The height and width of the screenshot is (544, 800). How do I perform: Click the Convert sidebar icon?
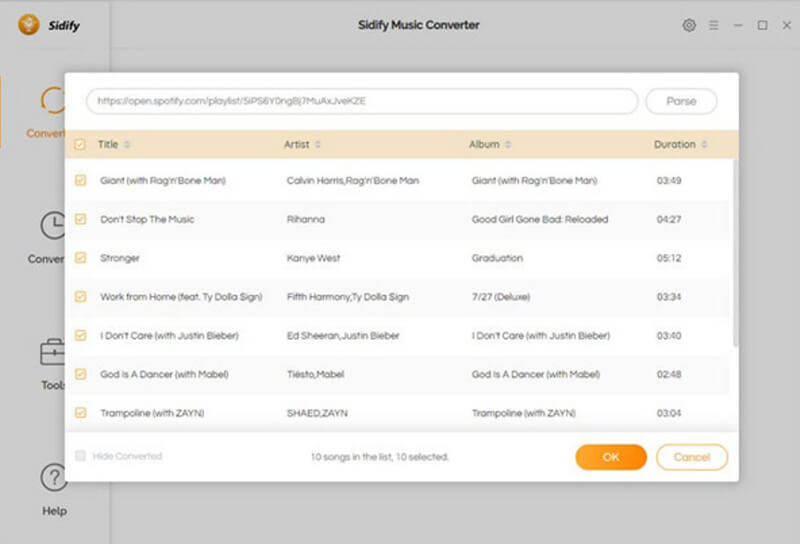point(52,100)
